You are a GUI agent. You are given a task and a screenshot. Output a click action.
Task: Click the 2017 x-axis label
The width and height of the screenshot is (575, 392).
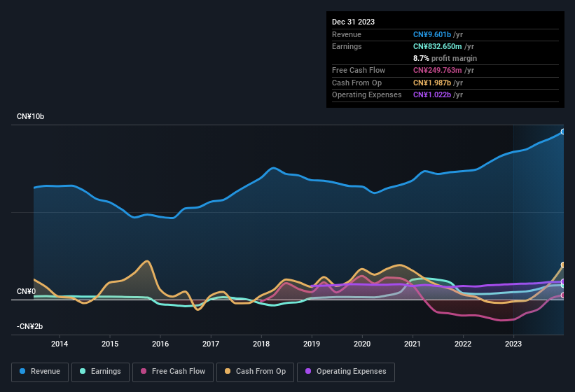tap(211, 344)
